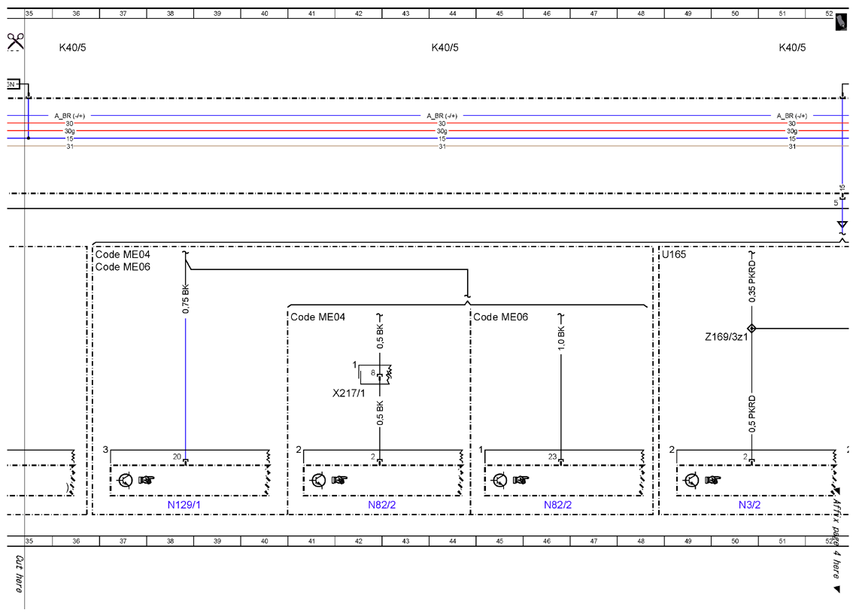Select the 0,5 PKRD wire label
The width and height of the screenshot is (856, 616).
point(752,414)
